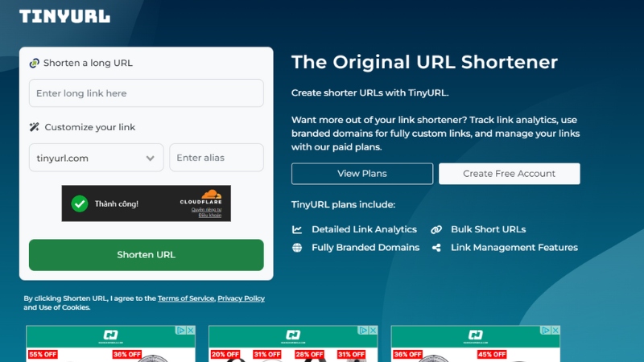Click the first ad's brand logo

110,336
